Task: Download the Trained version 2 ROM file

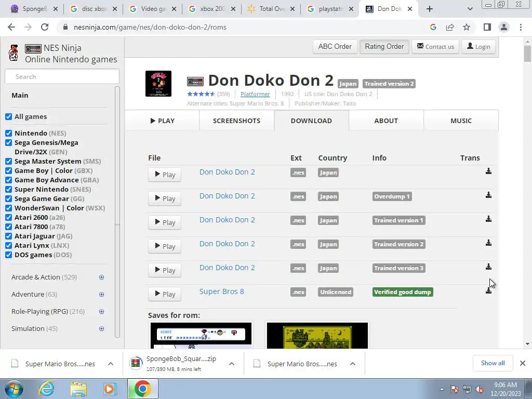Action: point(488,243)
